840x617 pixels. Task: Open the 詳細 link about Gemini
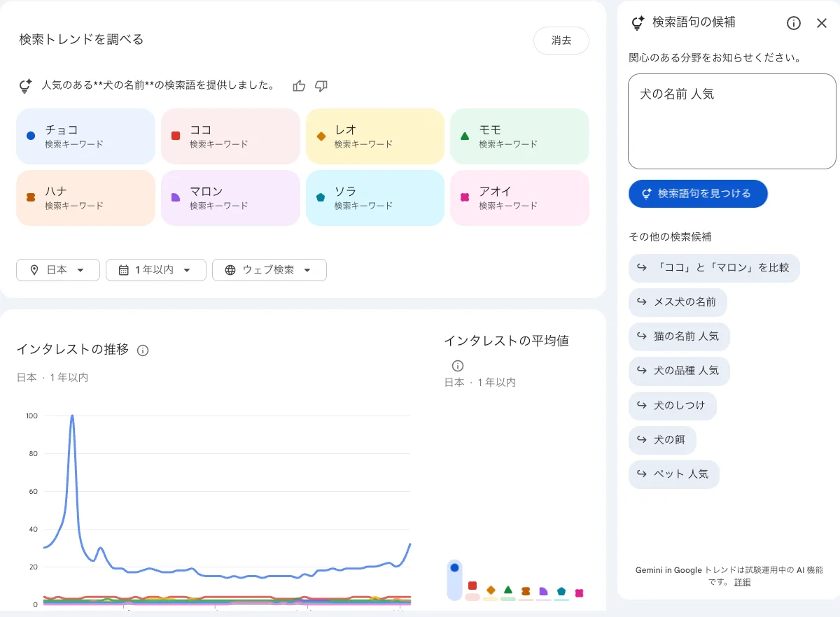pyautogui.click(x=741, y=581)
